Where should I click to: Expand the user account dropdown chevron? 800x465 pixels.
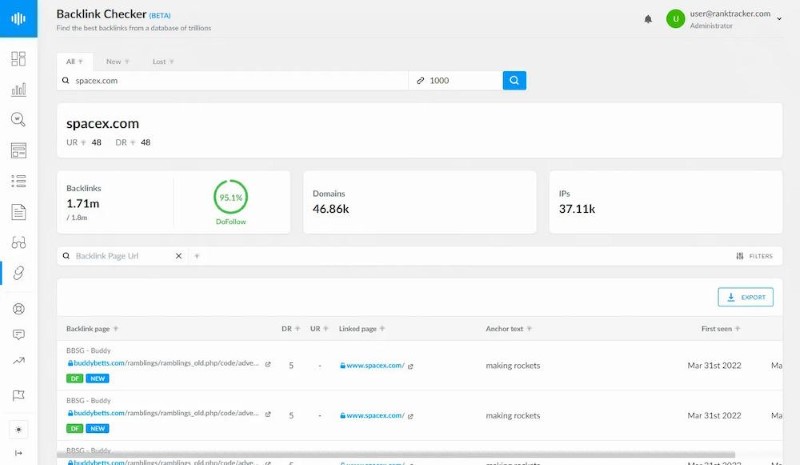(x=779, y=19)
